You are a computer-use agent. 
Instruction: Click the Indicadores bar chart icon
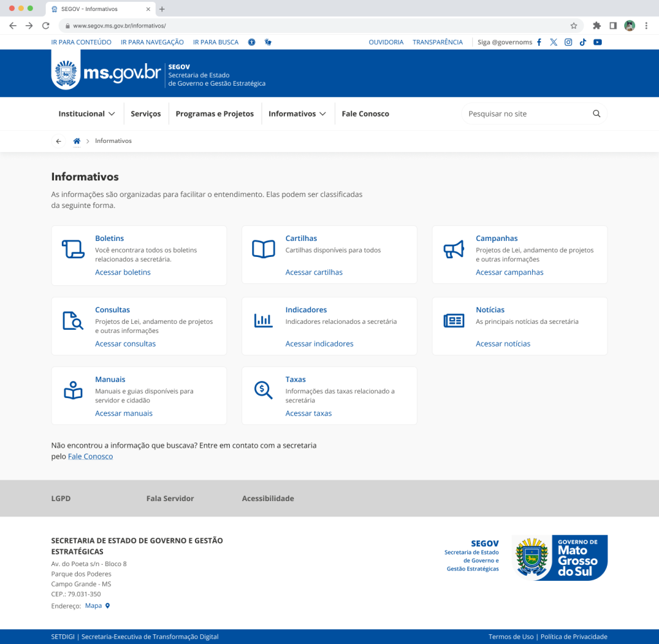[263, 320]
